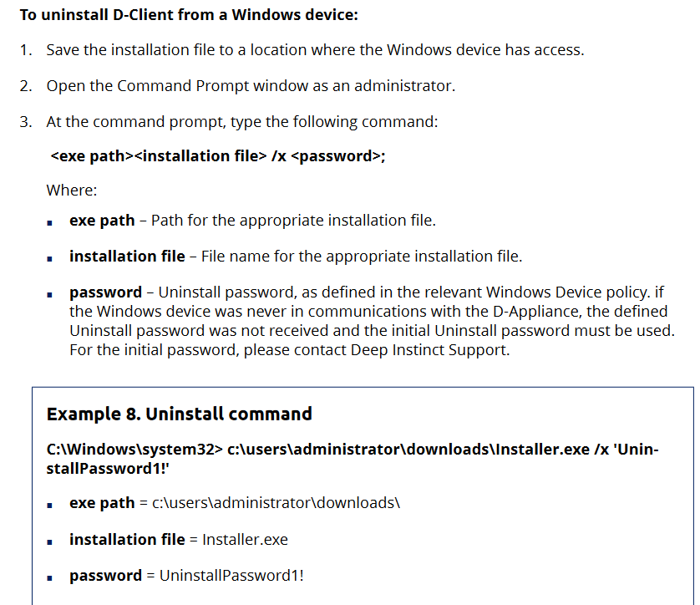700x605 pixels.
Task: Click the 'Where:' label
Action: click(72, 190)
